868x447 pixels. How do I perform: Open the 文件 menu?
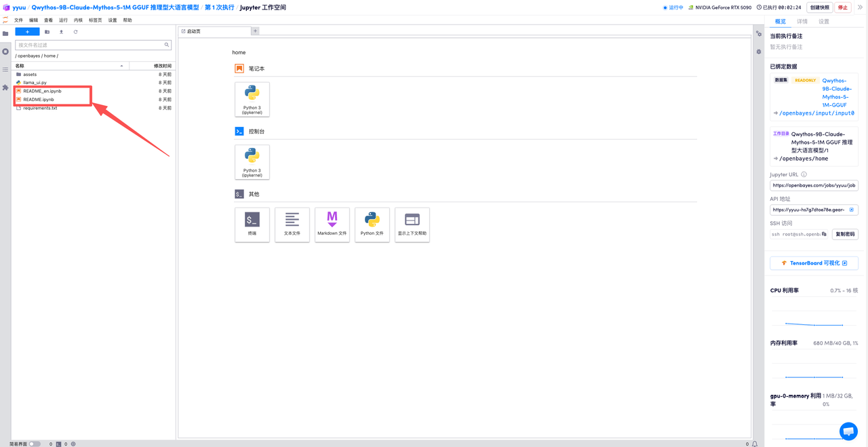point(18,20)
